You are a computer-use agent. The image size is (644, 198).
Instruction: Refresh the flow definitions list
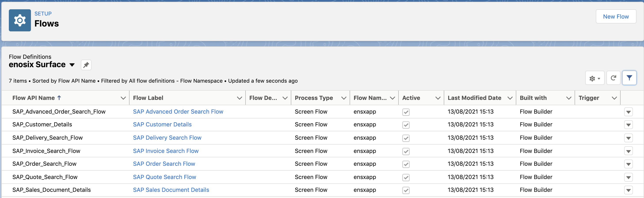click(x=613, y=78)
